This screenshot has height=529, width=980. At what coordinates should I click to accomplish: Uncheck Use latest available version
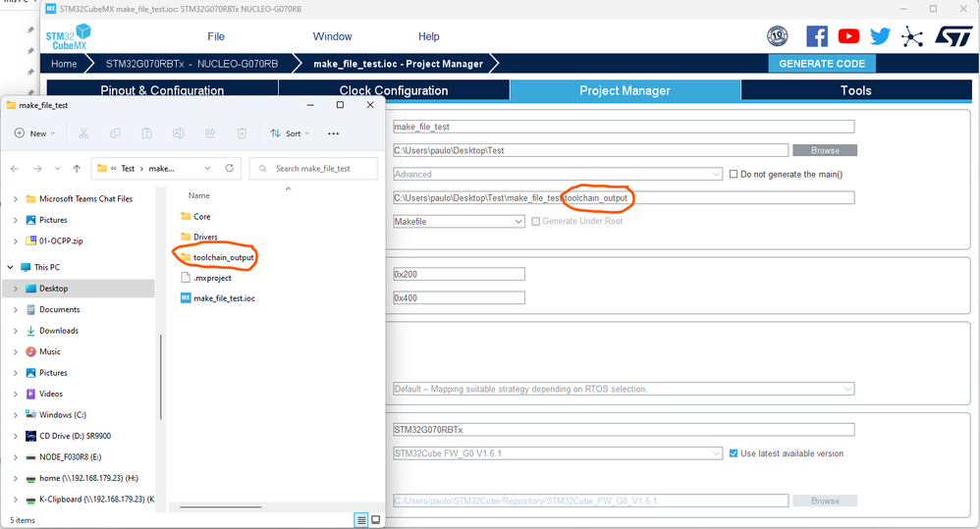point(734,453)
